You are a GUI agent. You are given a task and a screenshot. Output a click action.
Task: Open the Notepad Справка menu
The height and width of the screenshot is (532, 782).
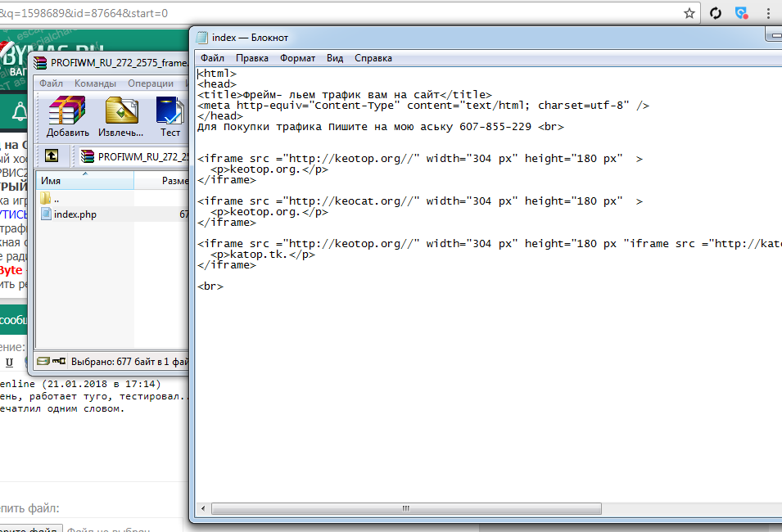click(373, 58)
